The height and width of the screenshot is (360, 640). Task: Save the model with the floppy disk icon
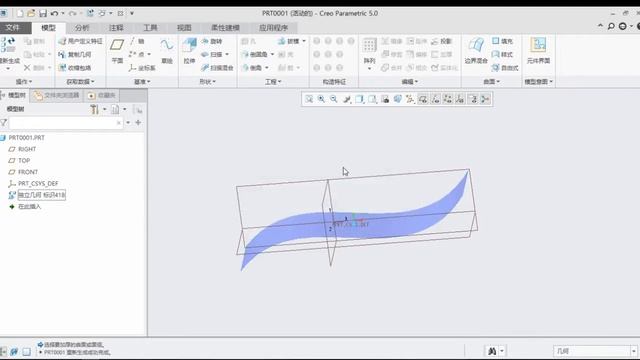coord(43,13)
